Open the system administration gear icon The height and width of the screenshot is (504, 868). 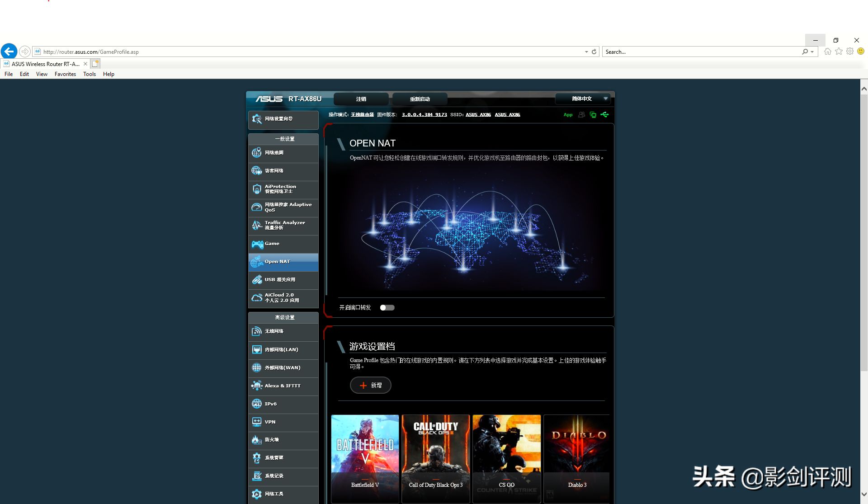tap(257, 458)
